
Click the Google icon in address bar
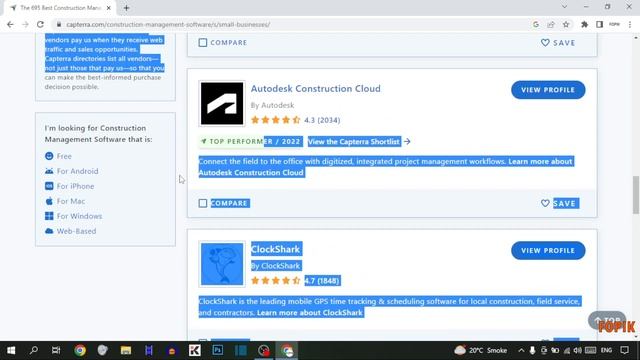point(536,24)
